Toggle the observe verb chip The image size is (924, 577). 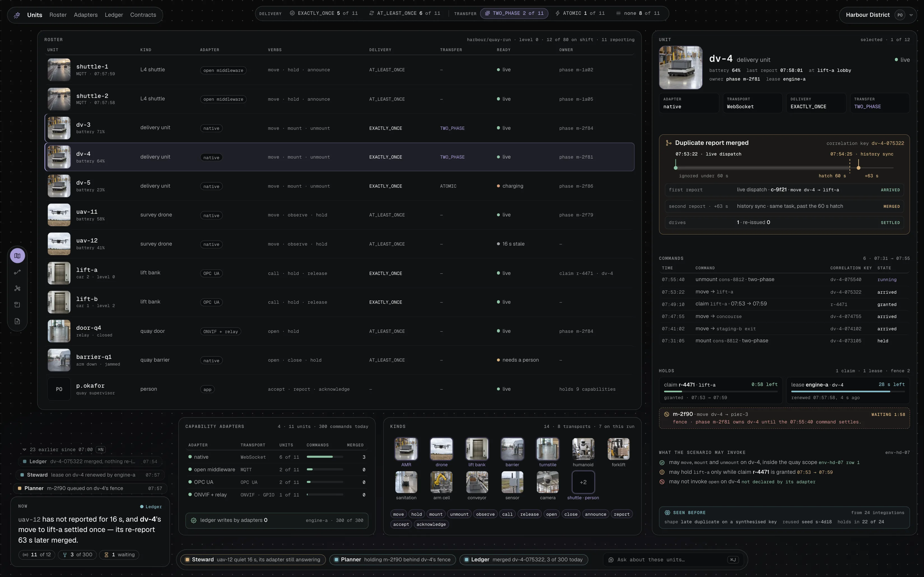coord(485,514)
